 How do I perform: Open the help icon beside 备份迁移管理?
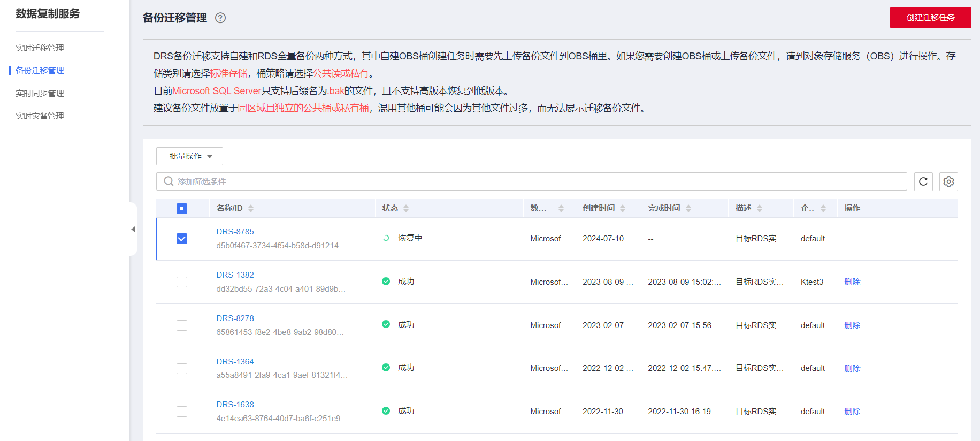pos(220,18)
